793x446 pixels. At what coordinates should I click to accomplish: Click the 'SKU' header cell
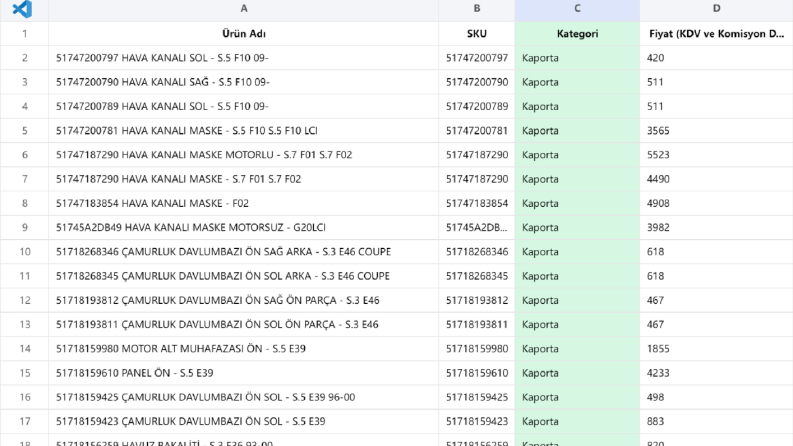476,33
